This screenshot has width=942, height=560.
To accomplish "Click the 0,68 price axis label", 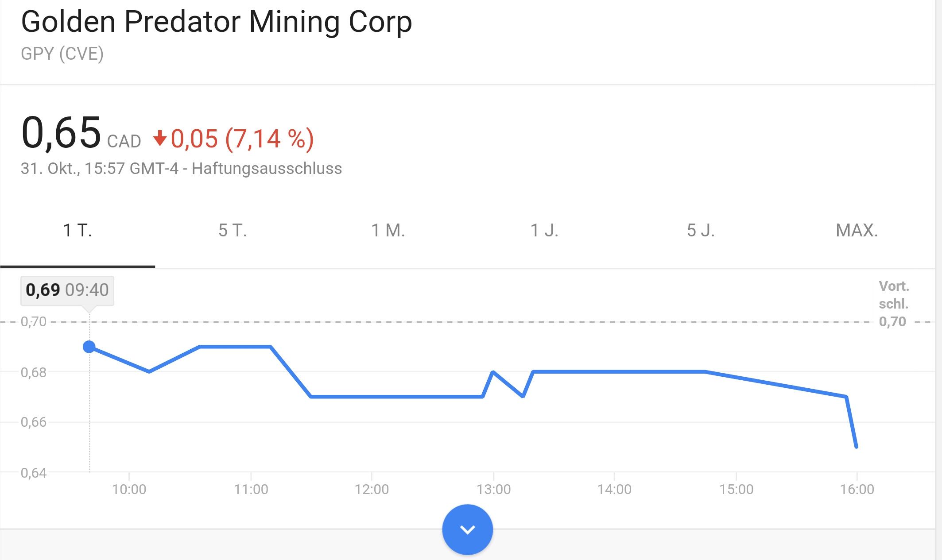I will click(34, 372).
